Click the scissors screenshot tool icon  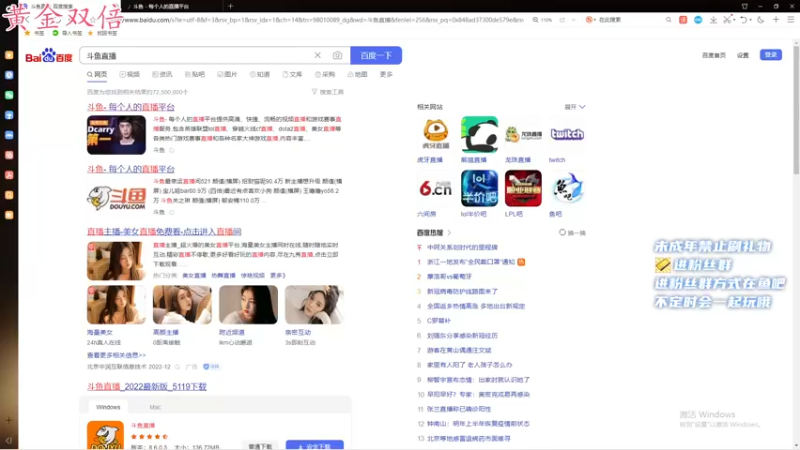pyautogui.click(x=728, y=20)
